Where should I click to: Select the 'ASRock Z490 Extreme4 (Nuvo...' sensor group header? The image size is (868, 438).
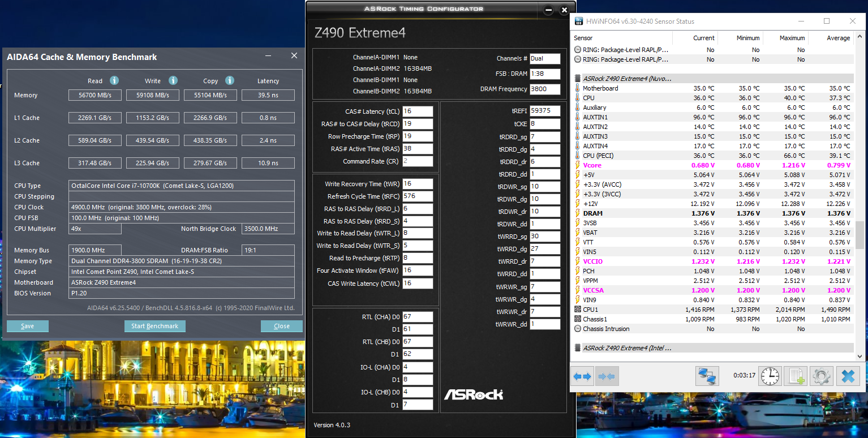713,79
